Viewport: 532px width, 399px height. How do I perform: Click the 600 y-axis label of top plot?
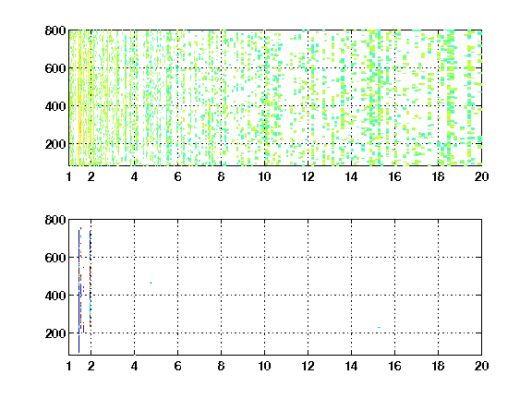pyautogui.click(x=55, y=68)
